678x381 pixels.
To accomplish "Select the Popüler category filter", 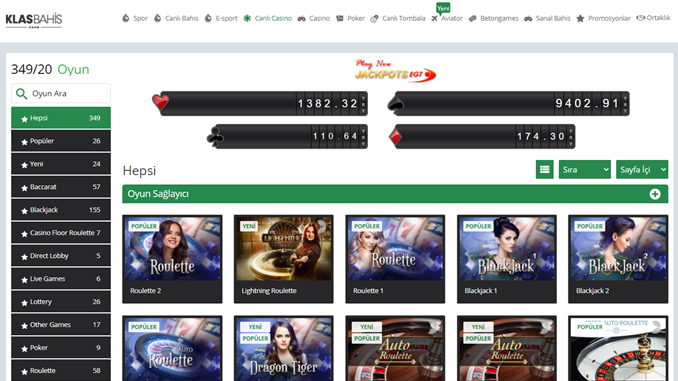I will (61, 141).
